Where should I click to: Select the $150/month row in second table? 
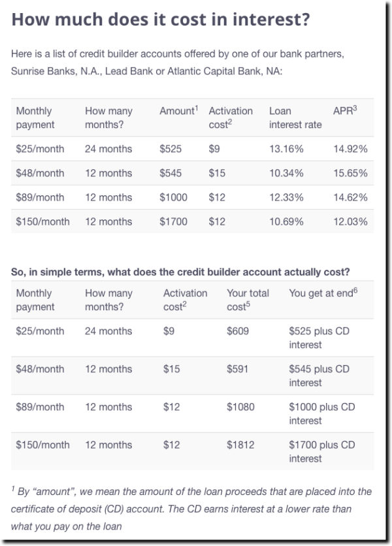pos(192,452)
